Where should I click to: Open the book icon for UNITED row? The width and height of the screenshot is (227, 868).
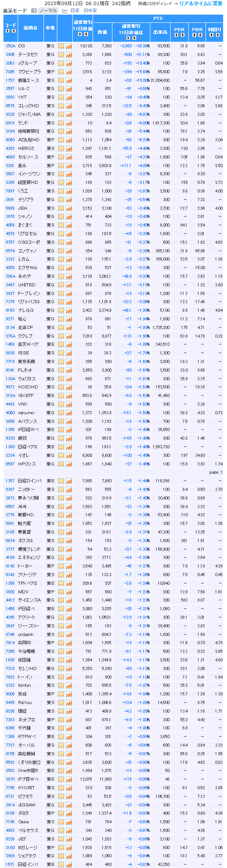point(61,285)
